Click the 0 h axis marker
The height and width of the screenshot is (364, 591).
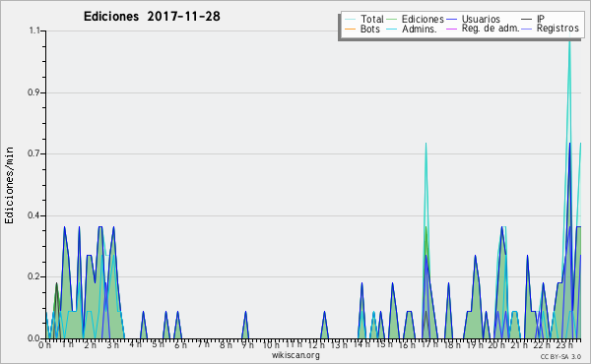click(44, 345)
